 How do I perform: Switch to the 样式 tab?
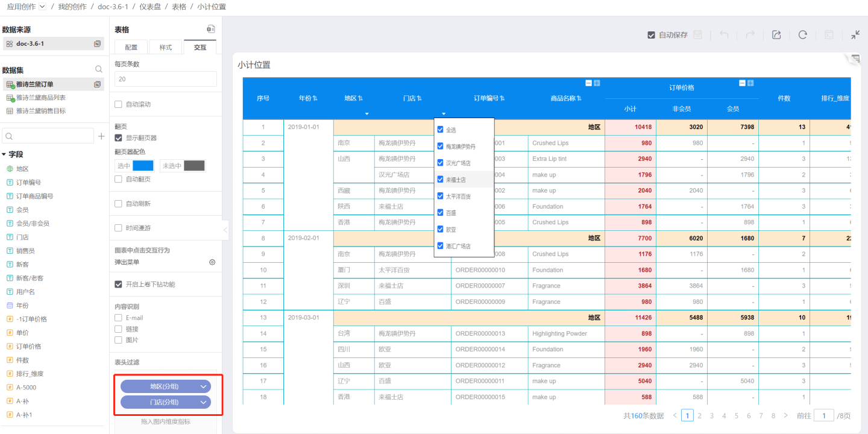pyautogui.click(x=165, y=48)
